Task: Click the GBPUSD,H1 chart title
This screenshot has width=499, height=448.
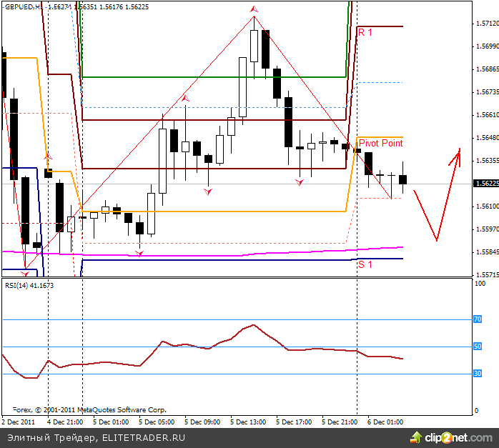Action: click(21, 5)
